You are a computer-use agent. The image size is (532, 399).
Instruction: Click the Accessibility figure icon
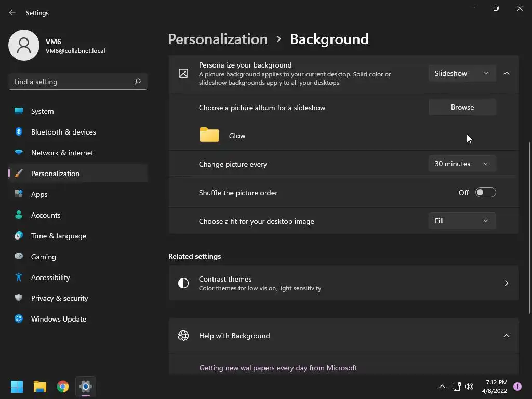tap(19, 277)
